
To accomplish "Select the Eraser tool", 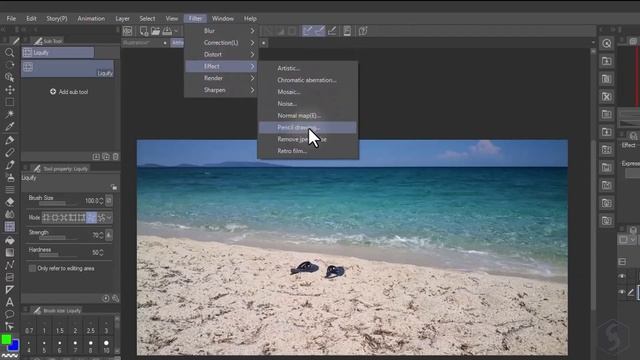I will coord(9,202).
